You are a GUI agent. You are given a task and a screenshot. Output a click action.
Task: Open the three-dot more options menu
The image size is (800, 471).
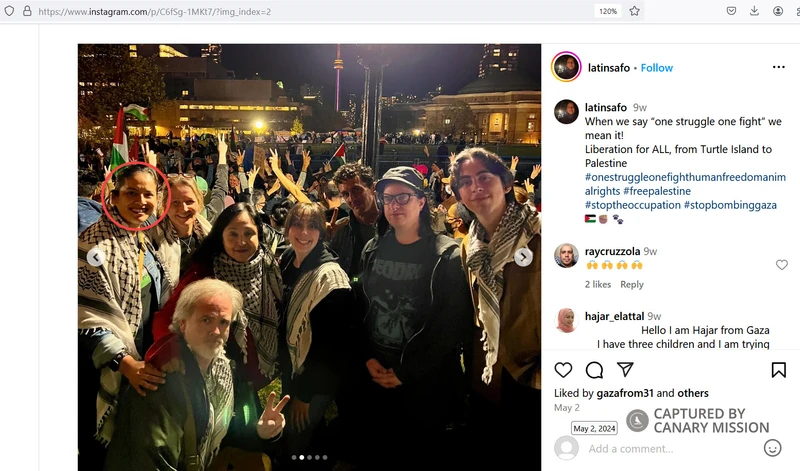click(x=779, y=67)
